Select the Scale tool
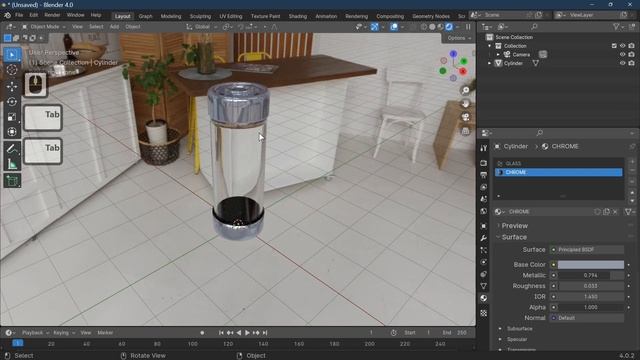The image size is (640, 360). point(12,117)
